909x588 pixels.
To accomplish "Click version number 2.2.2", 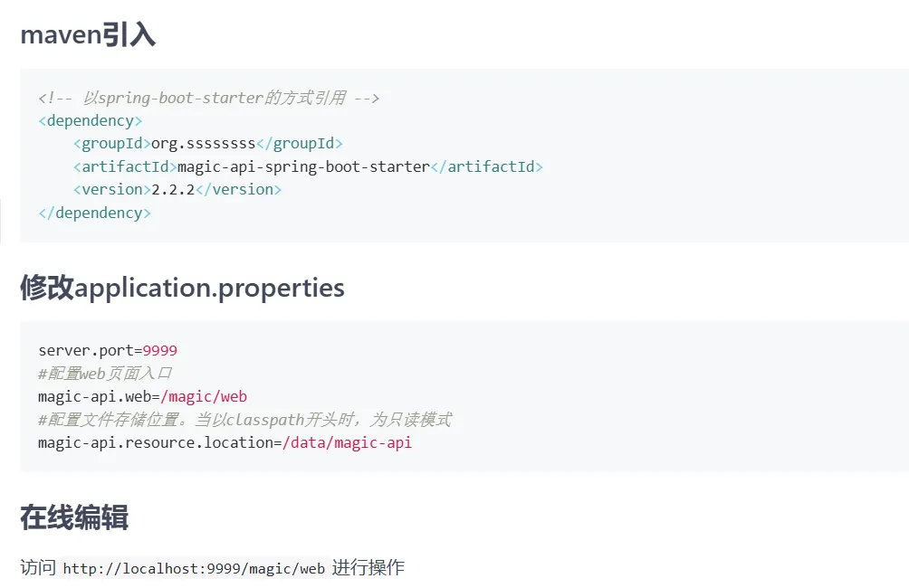I will [x=173, y=190].
